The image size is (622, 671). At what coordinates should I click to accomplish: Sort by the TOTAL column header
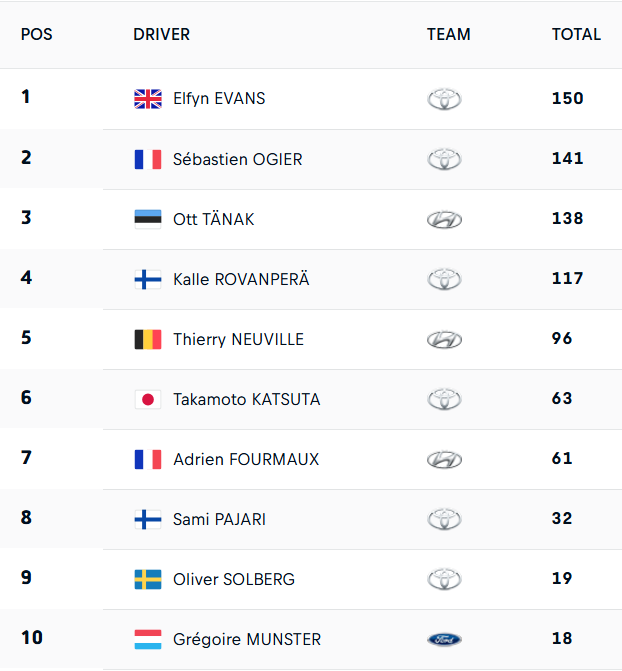pyautogui.click(x=576, y=34)
